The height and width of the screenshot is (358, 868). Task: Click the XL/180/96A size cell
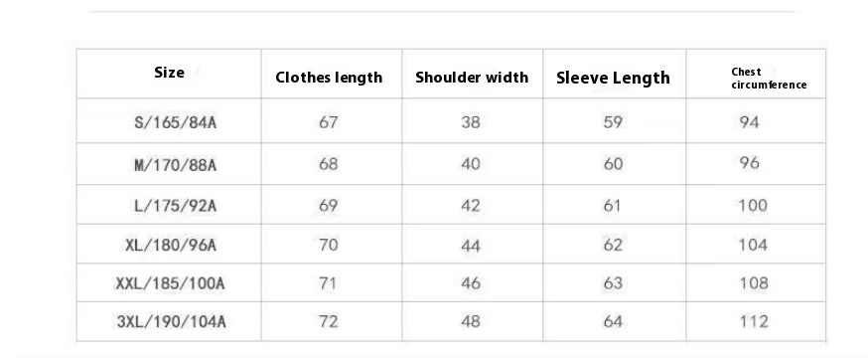[171, 245]
